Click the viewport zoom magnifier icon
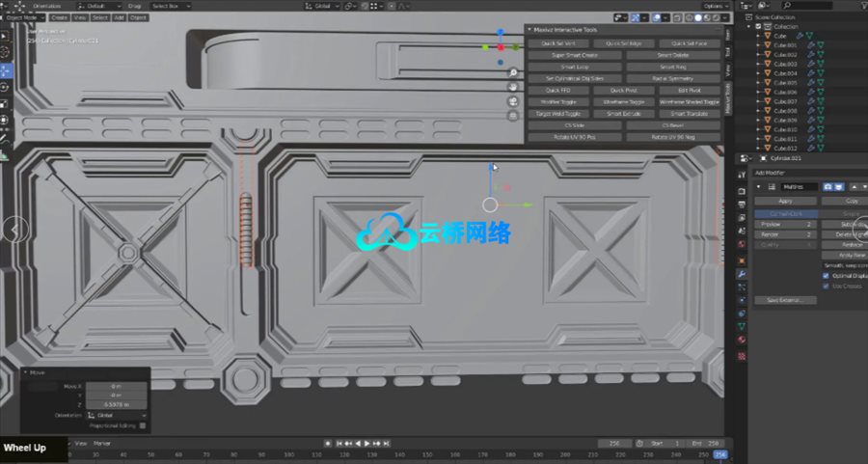Viewport: 868px width, 464px height. click(x=513, y=72)
